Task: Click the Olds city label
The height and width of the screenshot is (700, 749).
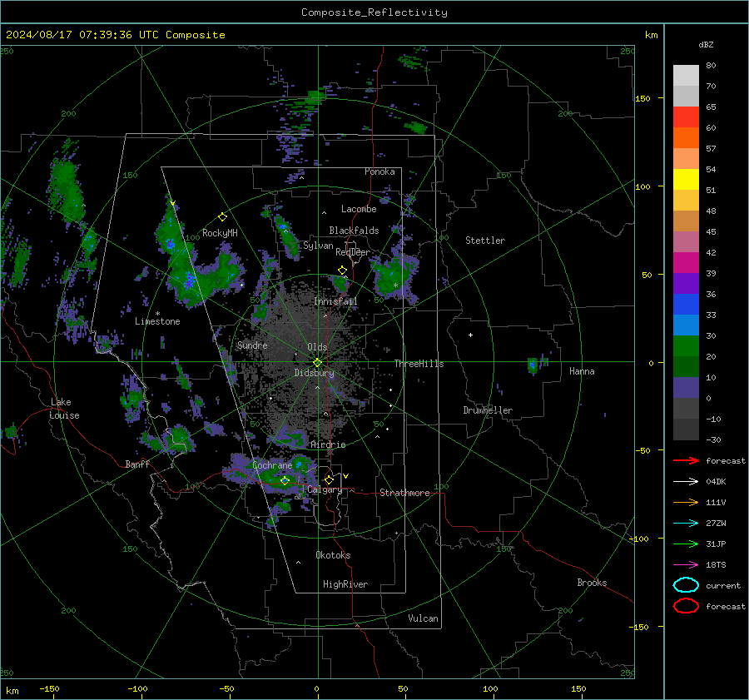Action: click(317, 347)
